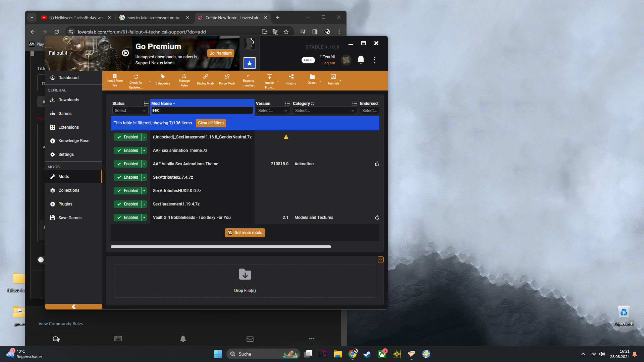Image resolution: width=644 pixels, height=362 pixels.
Task: Bookmark page with Chrome star icon
Action: [286, 32]
